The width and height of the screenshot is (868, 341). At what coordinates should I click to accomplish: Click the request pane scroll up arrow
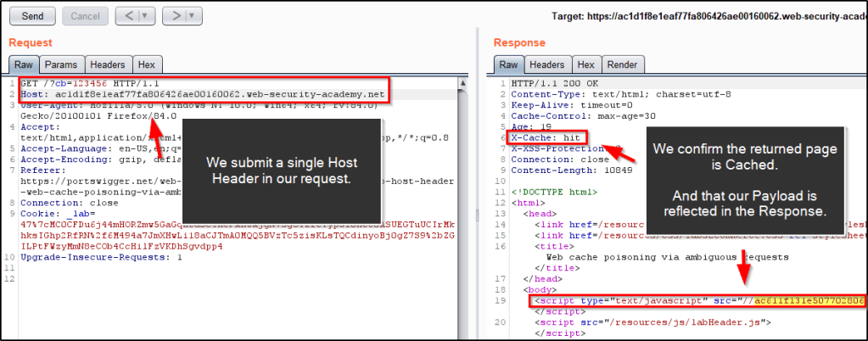tap(462, 85)
